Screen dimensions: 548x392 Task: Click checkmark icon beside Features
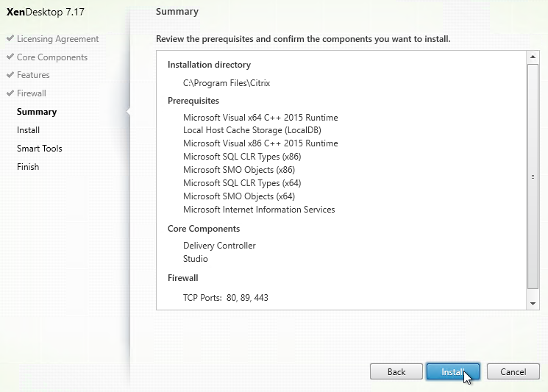[10, 74]
